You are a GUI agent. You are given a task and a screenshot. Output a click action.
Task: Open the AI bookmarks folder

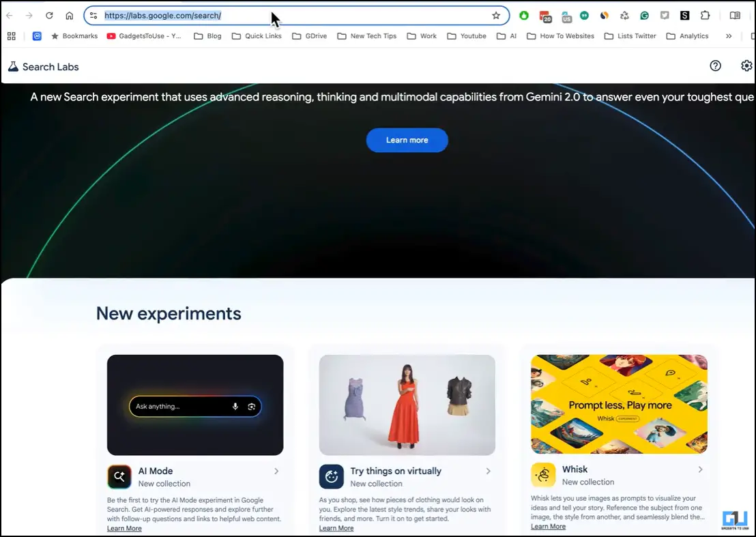[507, 36]
